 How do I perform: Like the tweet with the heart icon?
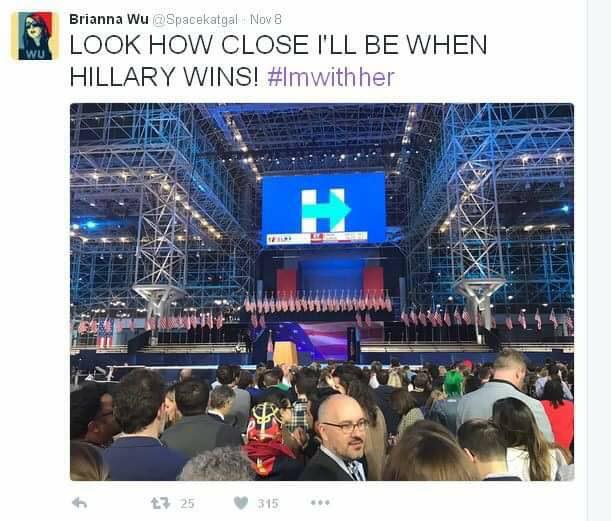point(241,503)
